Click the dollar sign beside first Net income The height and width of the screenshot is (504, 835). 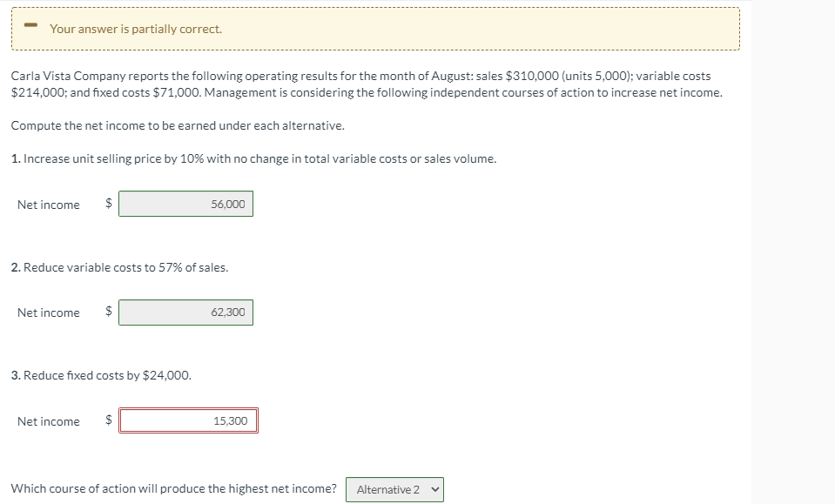point(106,204)
